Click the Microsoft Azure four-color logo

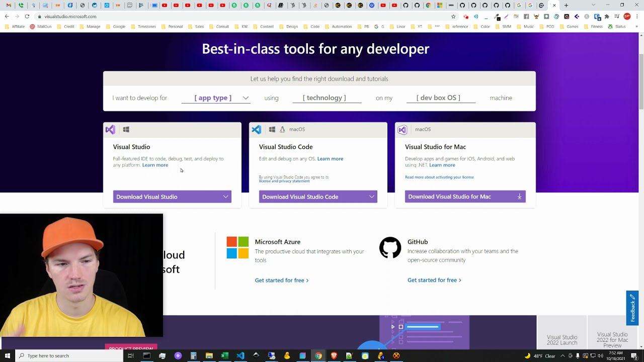coord(237,248)
